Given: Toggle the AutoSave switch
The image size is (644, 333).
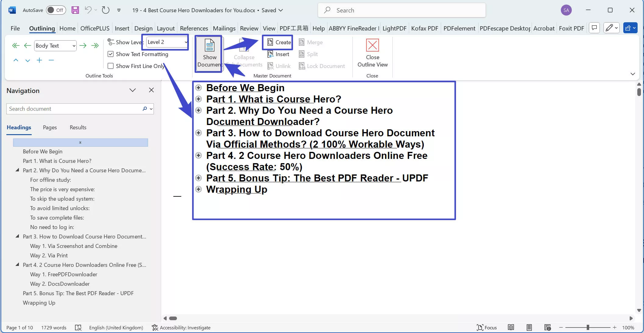Looking at the screenshot, I should 55,10.
